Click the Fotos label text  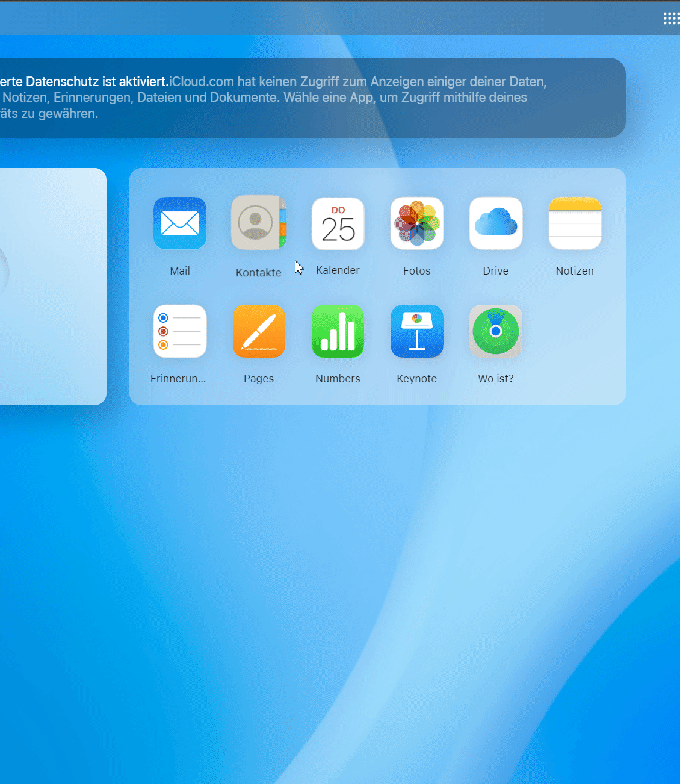pos(417,271)
